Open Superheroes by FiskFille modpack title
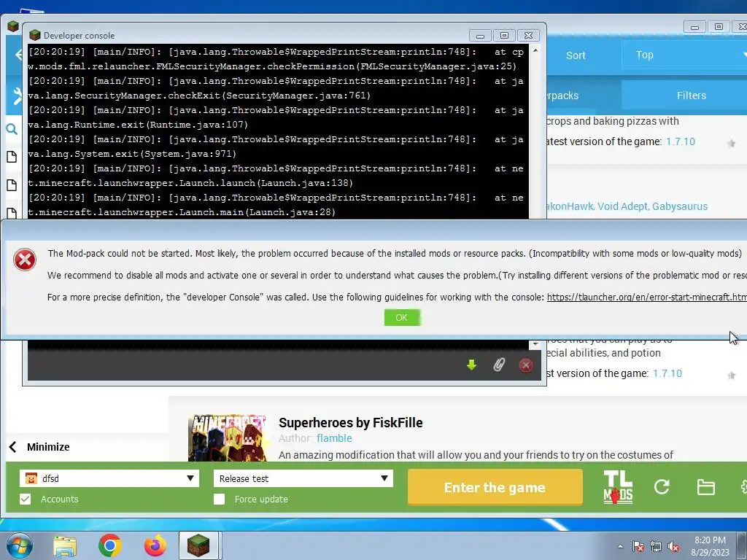Image resolution: width=747 pixels, height=560 pixels. point(351,423)
